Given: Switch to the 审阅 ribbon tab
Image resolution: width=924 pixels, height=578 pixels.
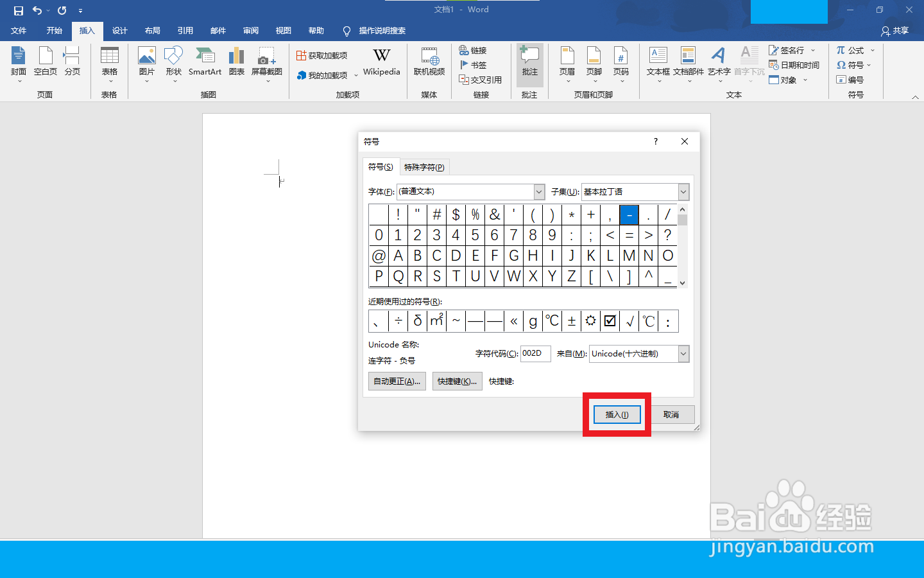Looking at the screenshot, I should (250, 31).
